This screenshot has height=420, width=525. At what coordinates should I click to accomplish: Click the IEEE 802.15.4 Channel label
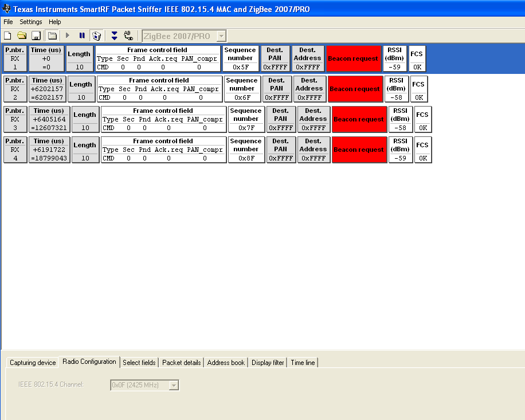51,384
